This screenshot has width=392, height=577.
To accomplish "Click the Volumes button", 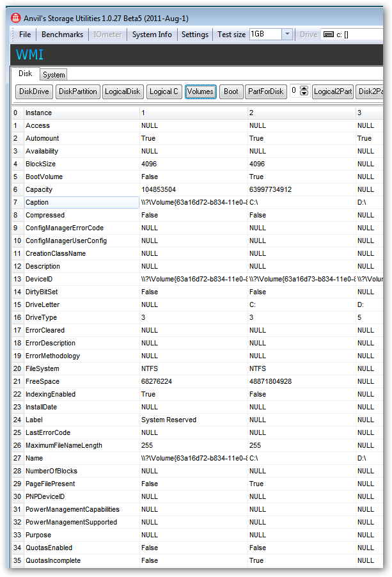I will tap(200, 91).
